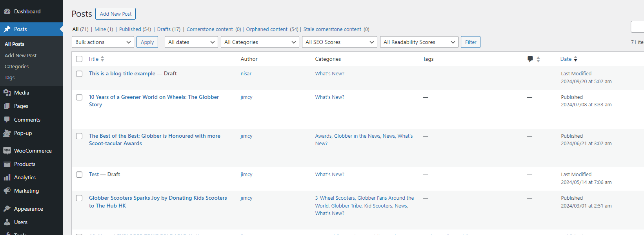Click the WooCommerce logo icon
The width and height of the screenshot is (644, 235).
coord(7,151)
